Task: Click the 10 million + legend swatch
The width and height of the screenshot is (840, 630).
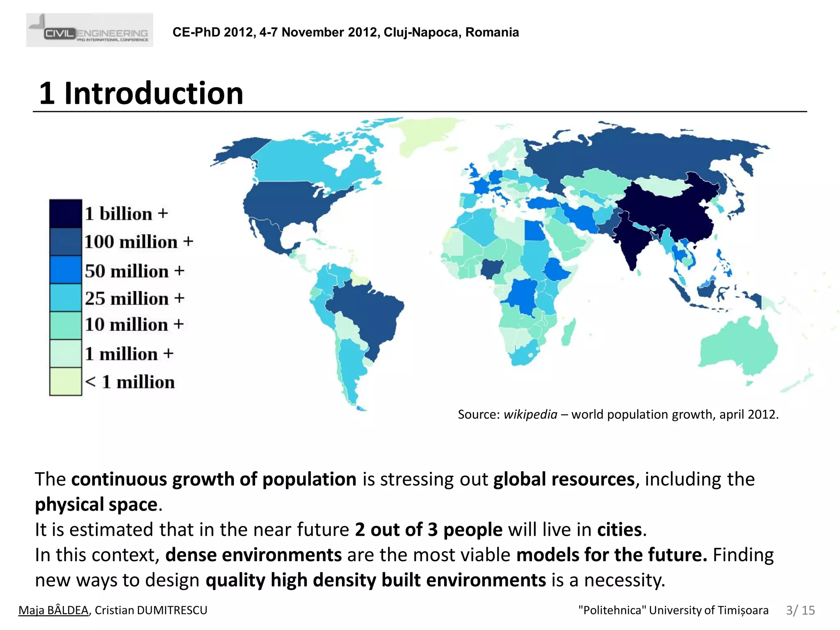Action: [x=66, y=326]
